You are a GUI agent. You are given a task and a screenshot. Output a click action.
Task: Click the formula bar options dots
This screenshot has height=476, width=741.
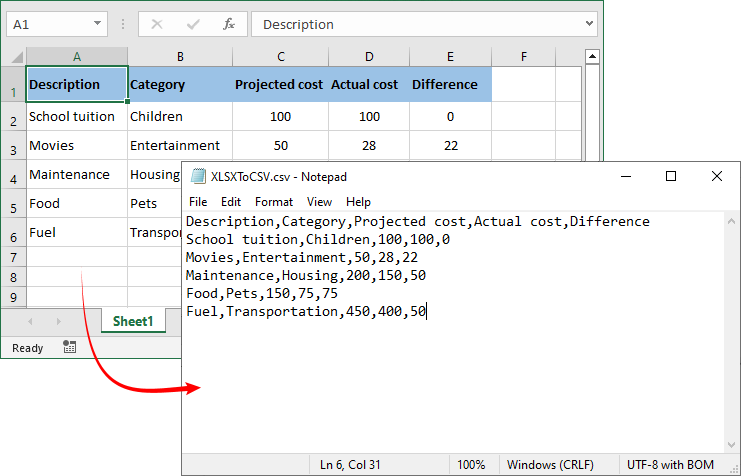pos(123,24)
